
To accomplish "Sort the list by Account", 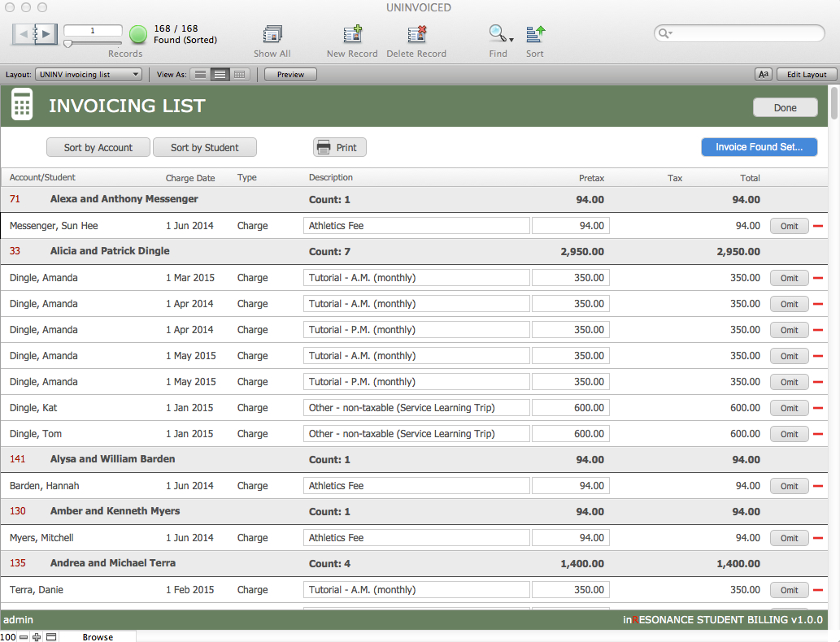I will point(98,147).
